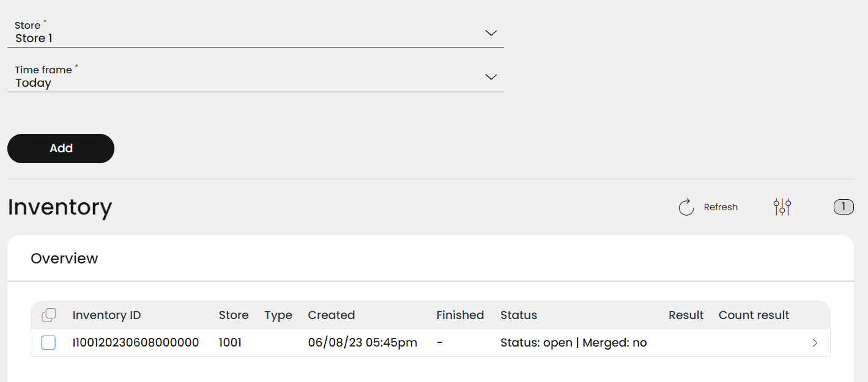Open row details chevron for I100120230608000000
Image resolution: width=868 pixels, height=382 pixels.
coord(815,343)
